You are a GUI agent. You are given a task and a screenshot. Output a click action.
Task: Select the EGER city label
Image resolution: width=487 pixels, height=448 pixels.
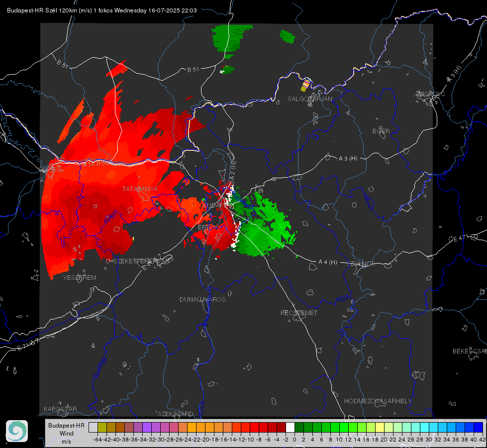coord(381,131)
